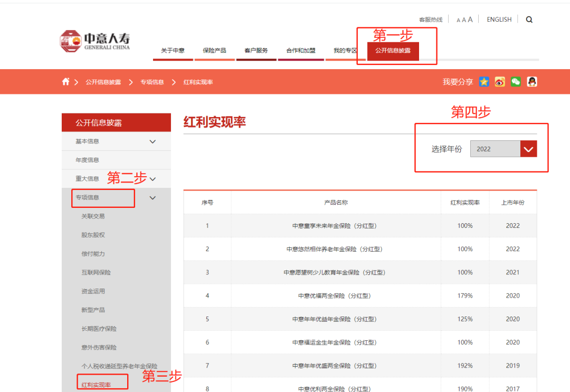570x392 pixels.
Task: Go to homepage via the house icon
Action: click(66, 82)
